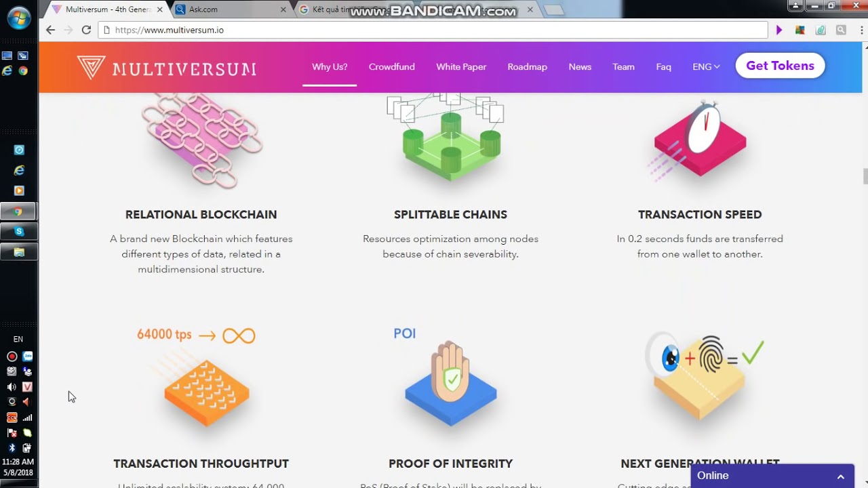This screenshot has width=868, height=488.
Task: Open the Roadmap link
Action: pyautogui.click(x=527, y=66)
